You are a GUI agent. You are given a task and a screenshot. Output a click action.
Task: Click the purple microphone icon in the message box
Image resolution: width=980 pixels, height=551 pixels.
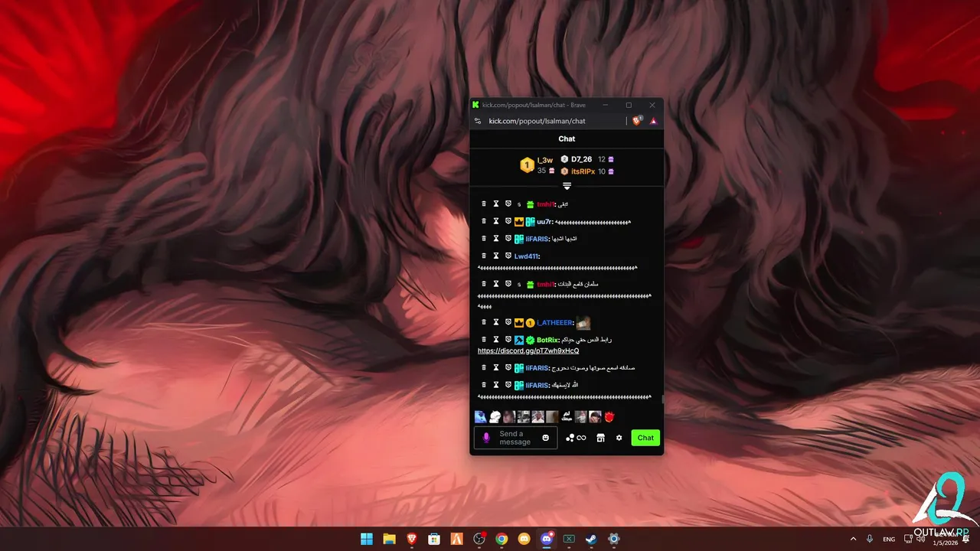(486, 438)
